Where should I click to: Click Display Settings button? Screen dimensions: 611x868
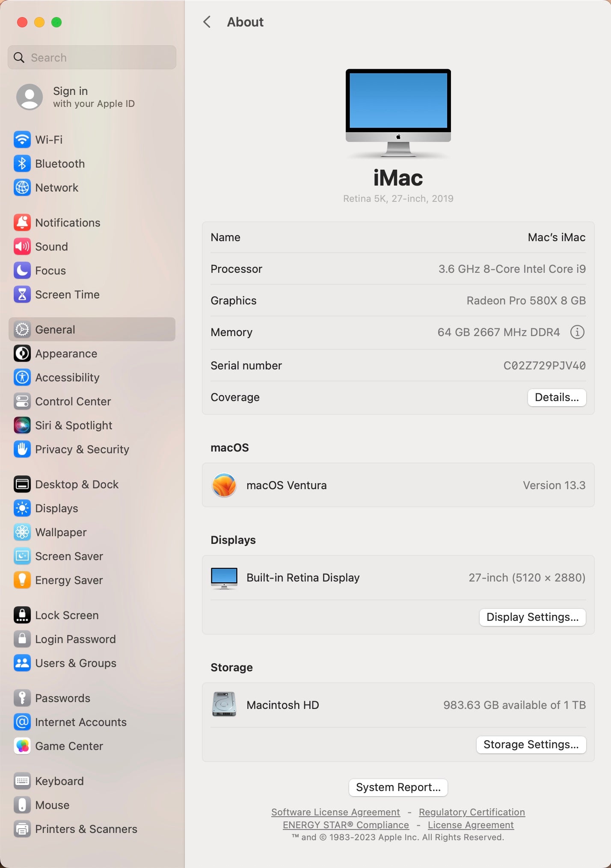pos(532,617)
